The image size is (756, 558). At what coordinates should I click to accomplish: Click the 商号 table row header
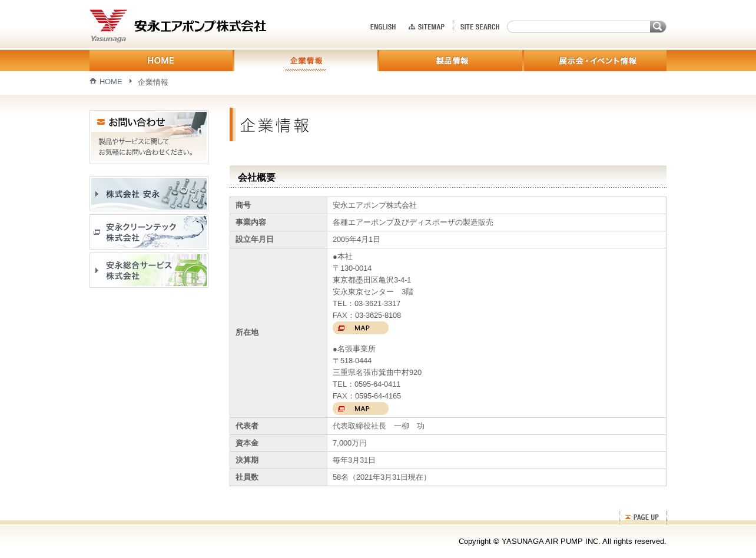[278, 205]
